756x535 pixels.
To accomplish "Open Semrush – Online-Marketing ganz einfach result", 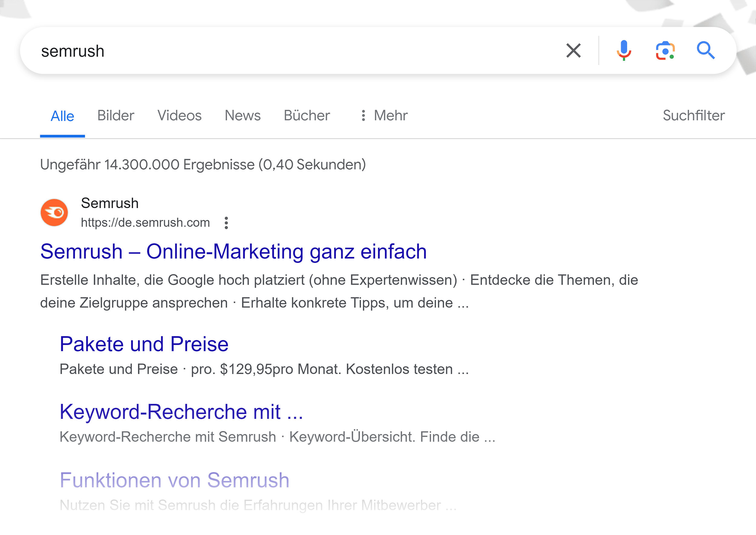I will point(233,252).
